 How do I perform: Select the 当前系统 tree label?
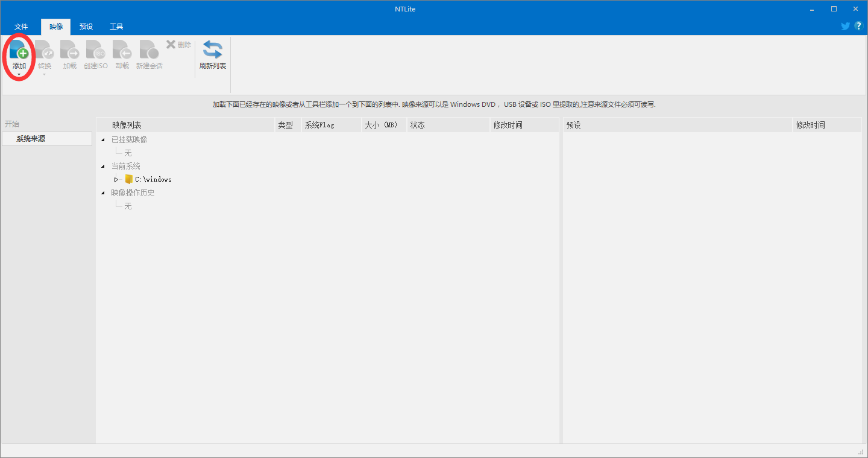(x=125, y=166)
